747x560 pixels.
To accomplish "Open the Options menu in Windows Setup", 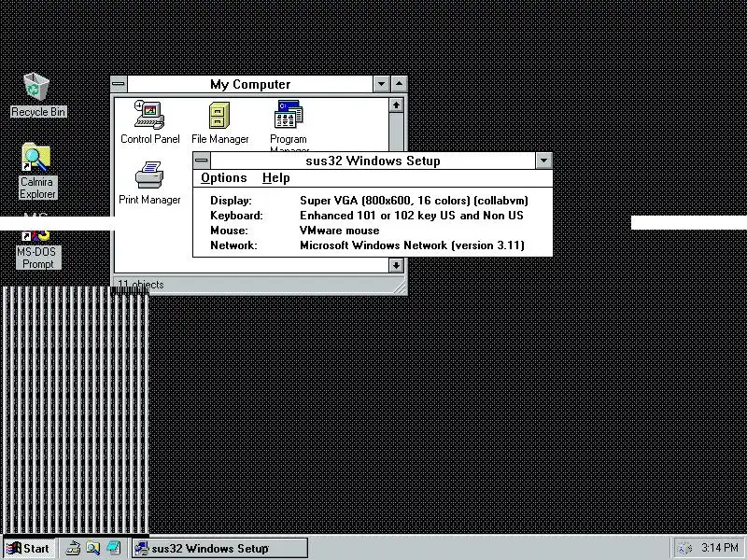I will pos(223,178).
